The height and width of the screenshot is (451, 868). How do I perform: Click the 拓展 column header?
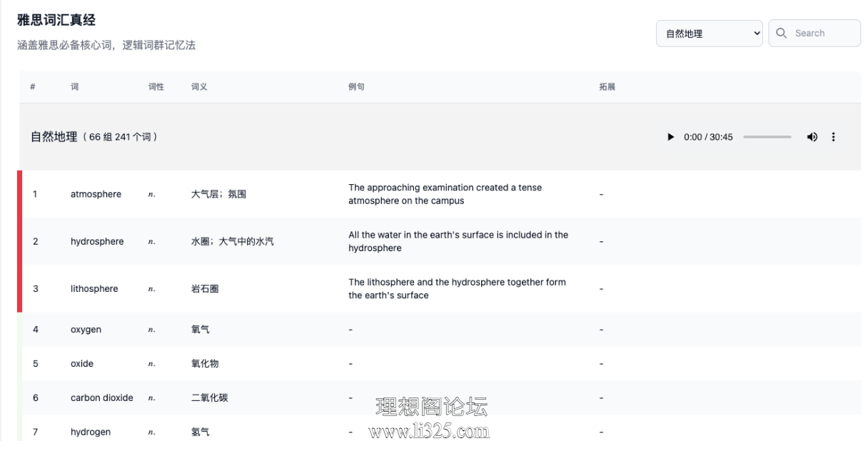tap(607, 87)
